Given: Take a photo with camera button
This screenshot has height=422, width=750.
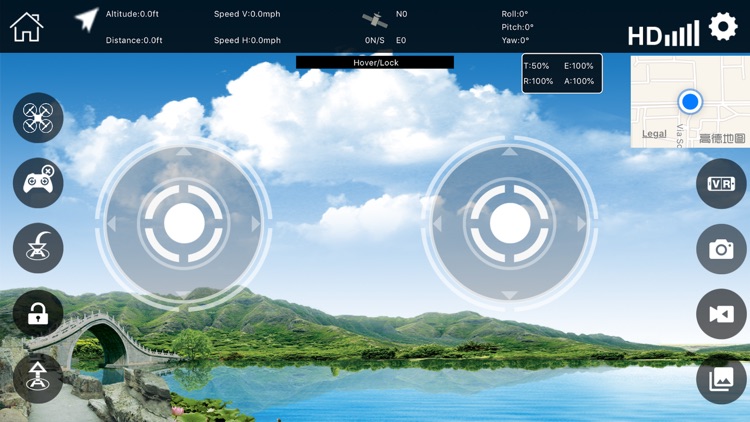Looking at the screenshot, I should (x=721, y=249).
